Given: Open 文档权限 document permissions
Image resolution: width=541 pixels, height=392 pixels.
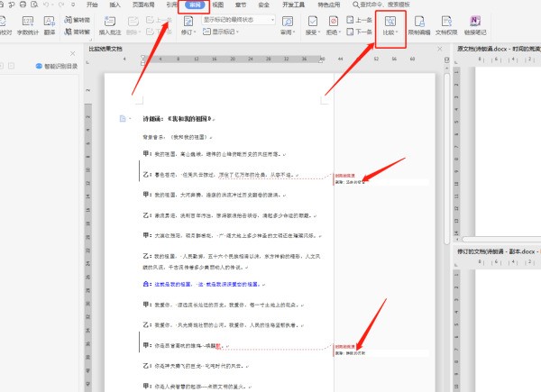Looking at the screenshot, I should [446, 25].
